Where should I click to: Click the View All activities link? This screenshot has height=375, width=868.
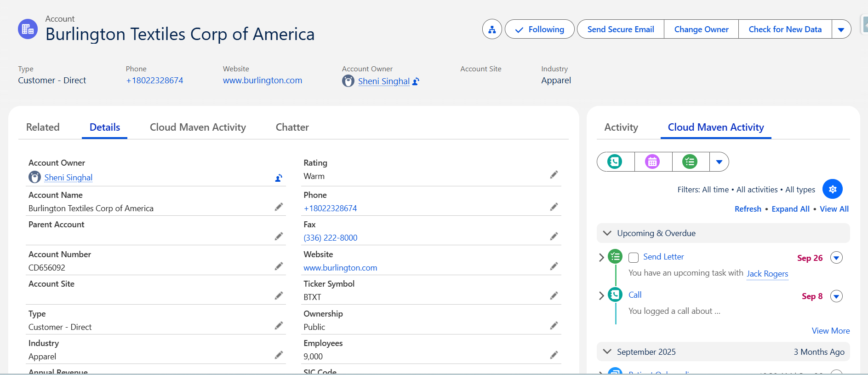834,209
